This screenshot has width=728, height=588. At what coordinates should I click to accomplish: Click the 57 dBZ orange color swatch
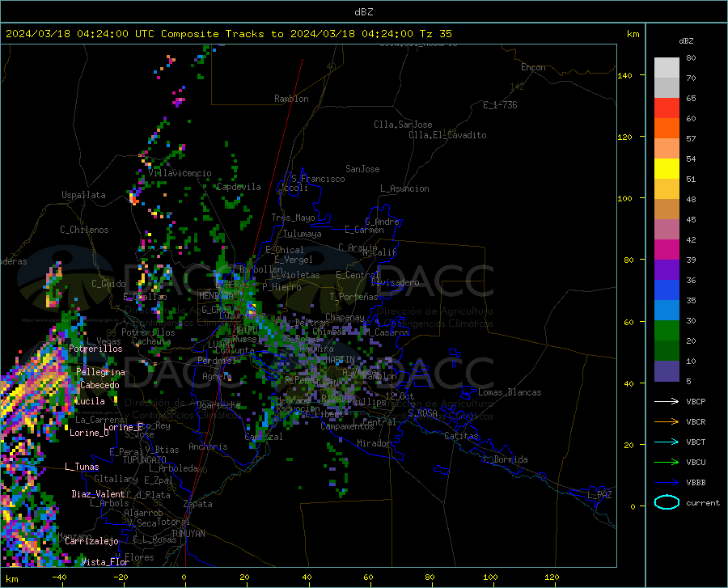[x=667, y=129]
